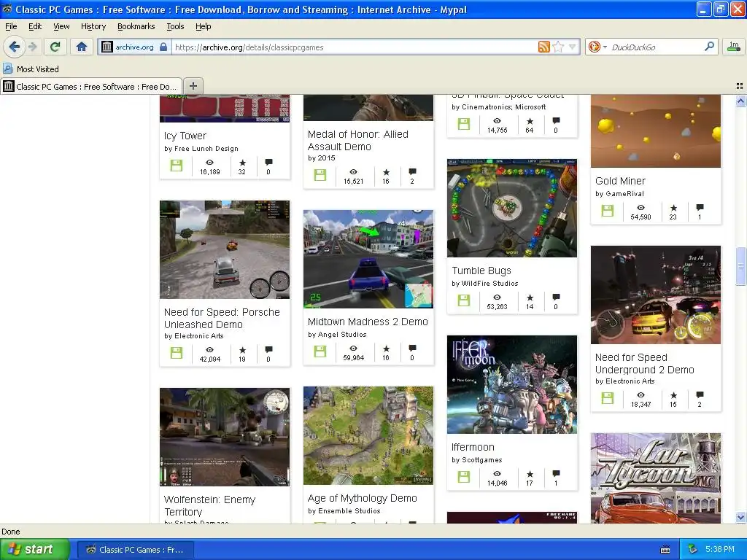Viewport: 747px width, 560px height.
Task: Open the Age of Mythology Demo link
Action: click(362, 498)
